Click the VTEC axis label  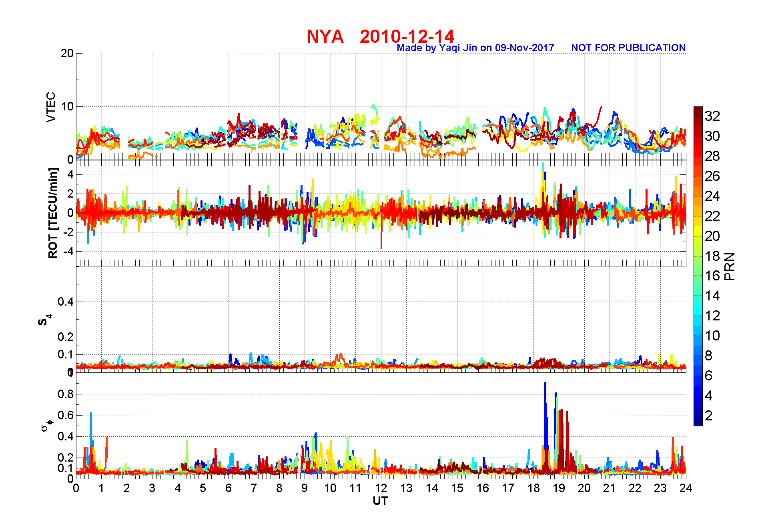51,107
